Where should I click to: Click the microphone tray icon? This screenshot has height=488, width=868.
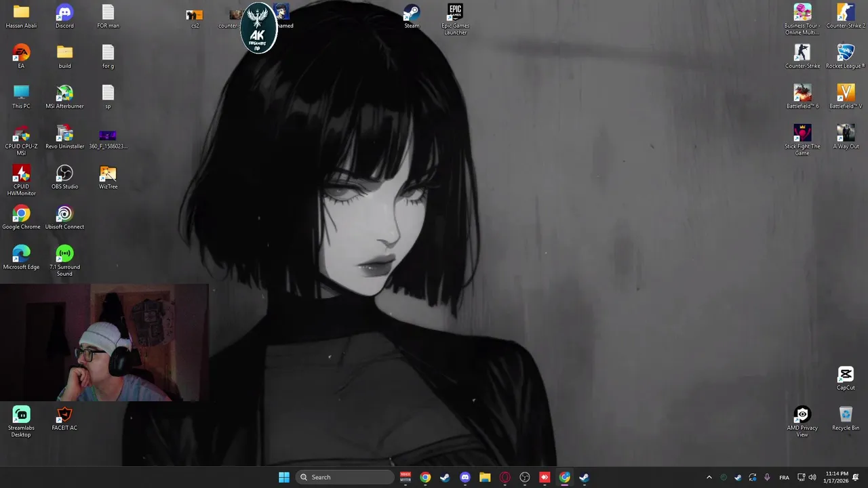click(x=767, y=477)
